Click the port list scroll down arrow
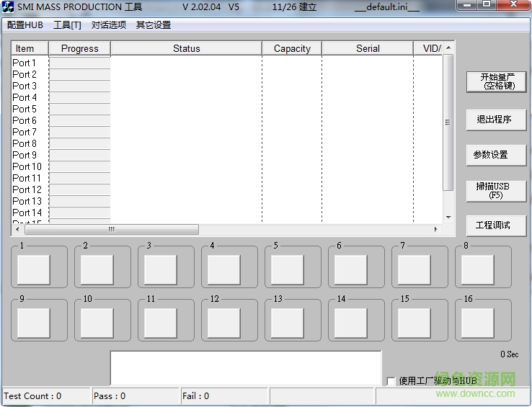This screenshot has width=532, height=407. [448, 218]
